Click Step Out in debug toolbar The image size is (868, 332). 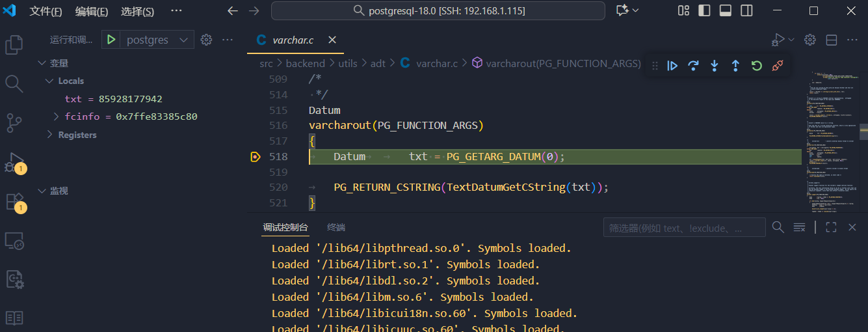pyautogui.click(x=735, y=66)
